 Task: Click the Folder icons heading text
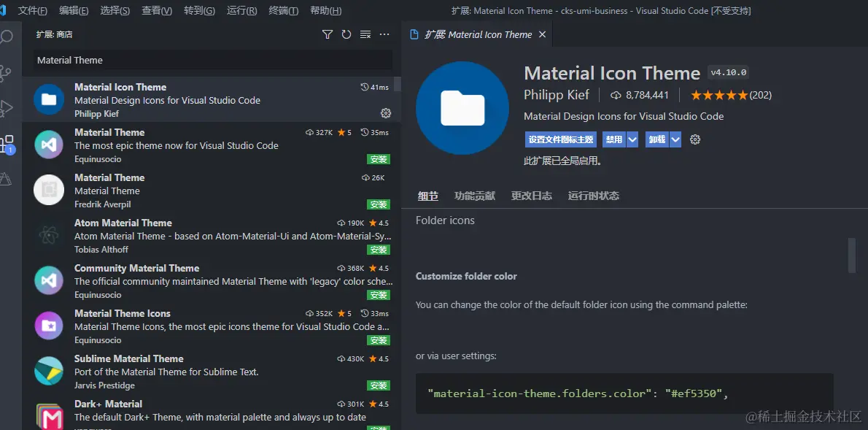445,220
